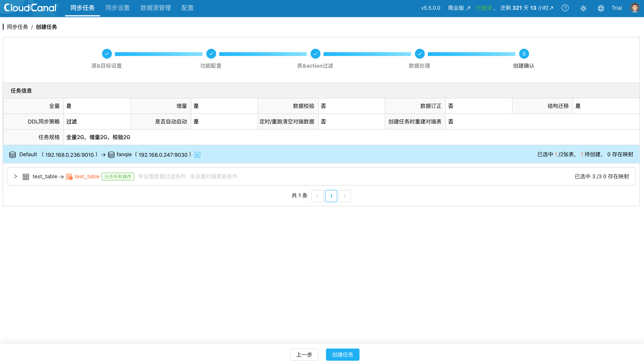
Task: Click the Default source database icon
Action: 13,155
